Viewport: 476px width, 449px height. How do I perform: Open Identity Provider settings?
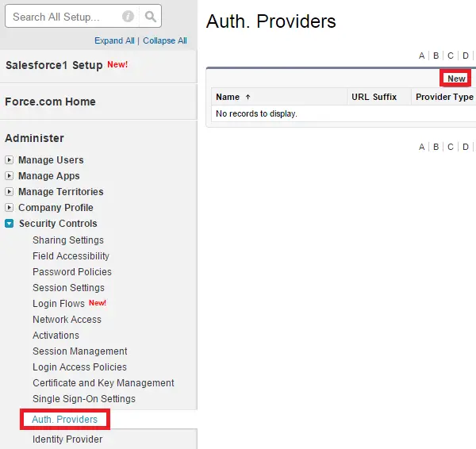(x=67, y=439)
